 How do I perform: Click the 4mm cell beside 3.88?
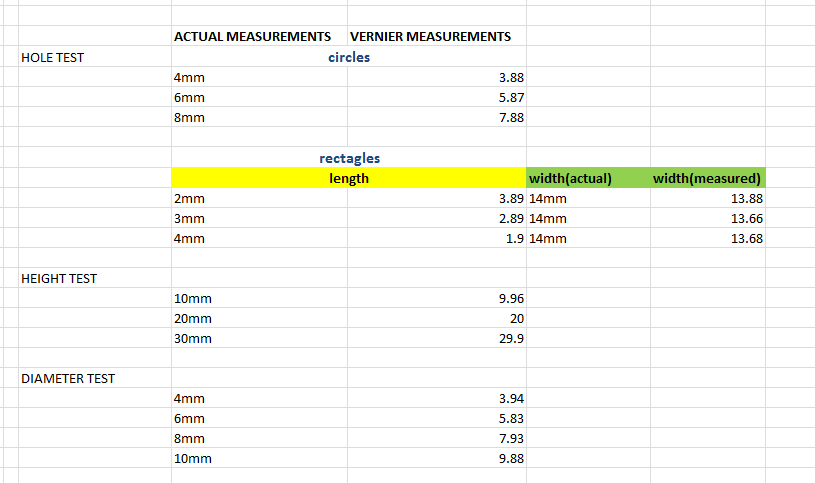259,77
